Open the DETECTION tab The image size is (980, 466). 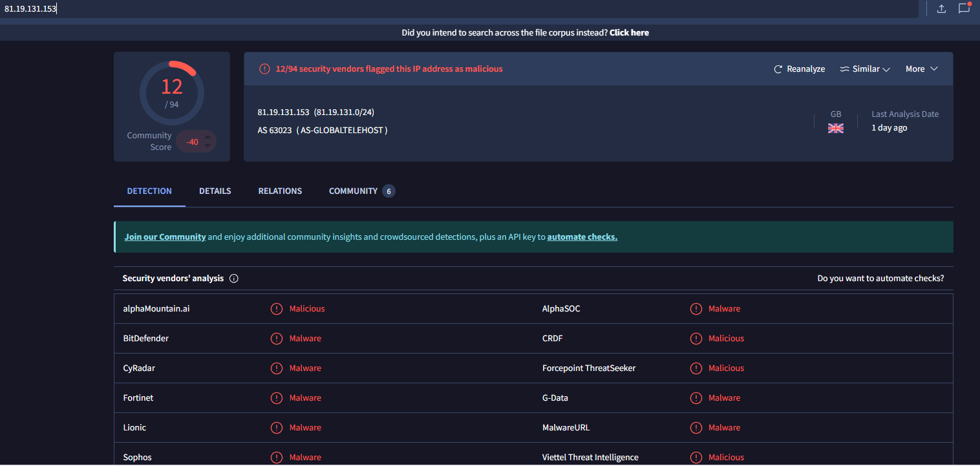tap(149, 191)
